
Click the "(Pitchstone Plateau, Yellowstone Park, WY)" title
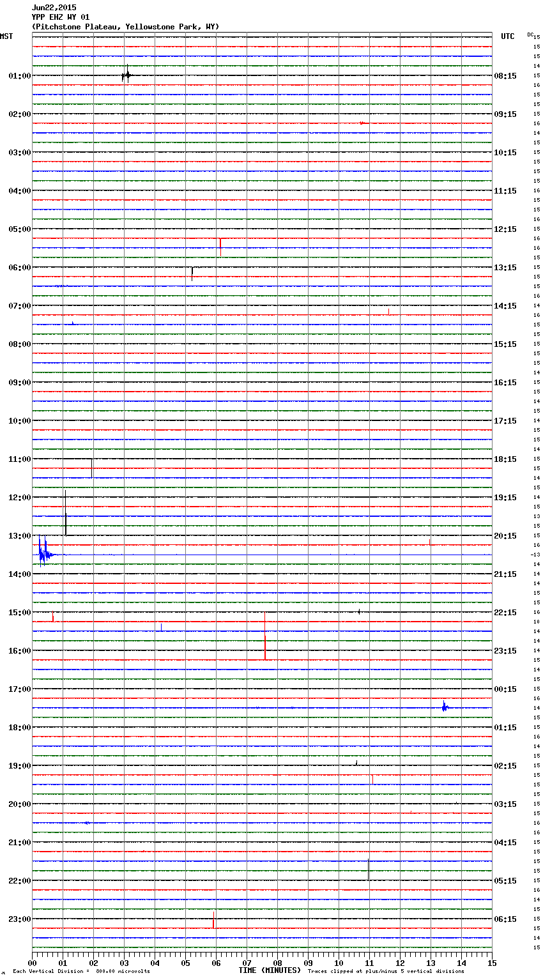point(125,27)
